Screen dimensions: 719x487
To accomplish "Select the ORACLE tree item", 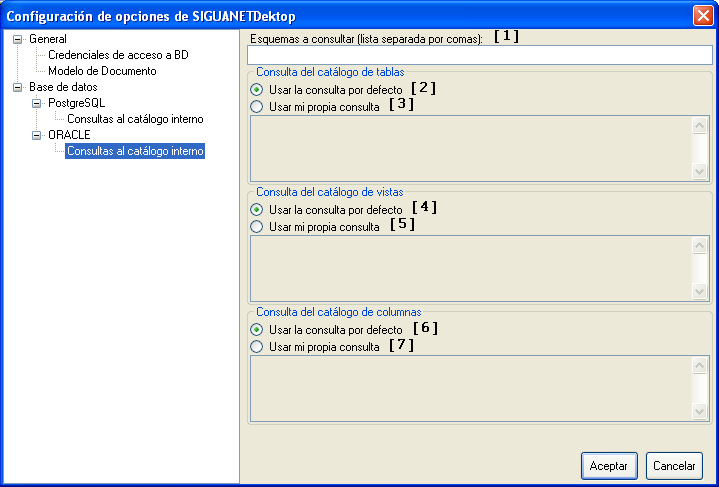I will (x=69, y=135).
